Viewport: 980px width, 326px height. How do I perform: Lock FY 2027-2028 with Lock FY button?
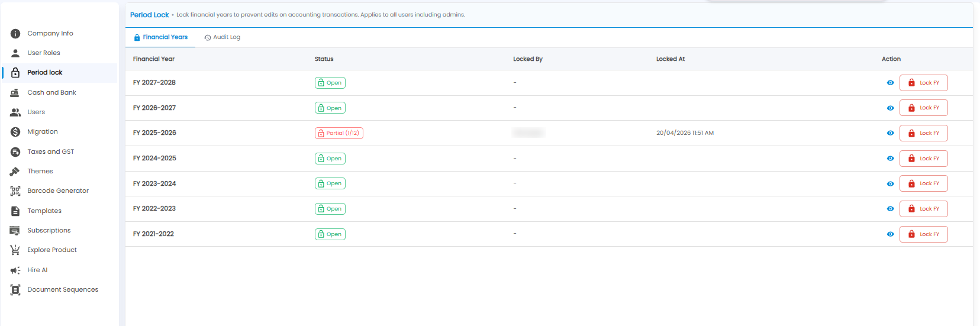click(923, 83)
